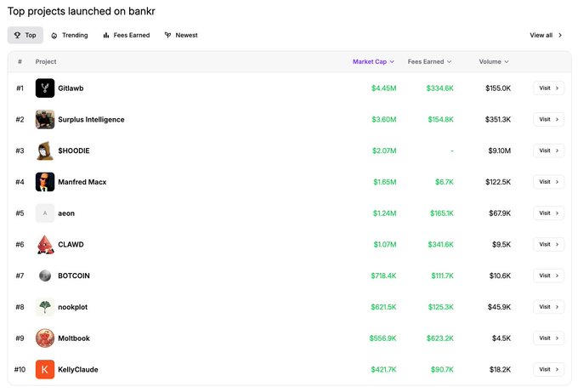Click the $341.6K fees earned value
Screen dimensions: 578x392
pos(440,245)
